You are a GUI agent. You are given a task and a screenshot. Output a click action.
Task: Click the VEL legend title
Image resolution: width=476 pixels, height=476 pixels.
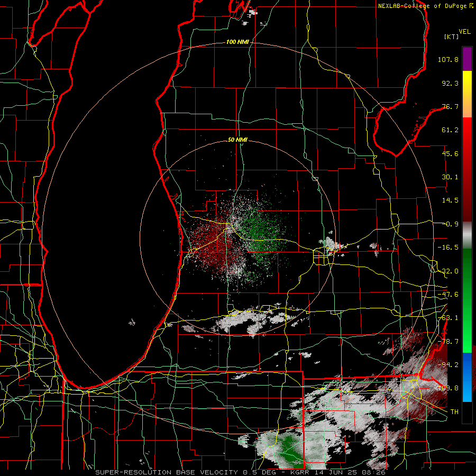coord(464,32)
